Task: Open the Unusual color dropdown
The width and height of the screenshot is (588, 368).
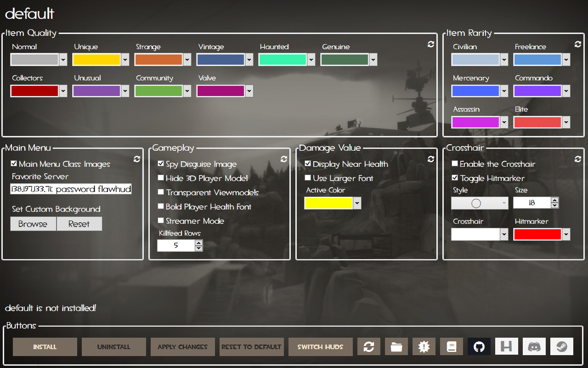Action: 124,91
